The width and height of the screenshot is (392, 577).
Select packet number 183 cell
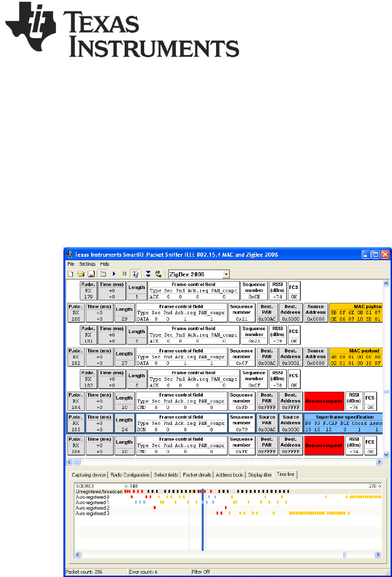pyautogui.click(x=88, y=379)
